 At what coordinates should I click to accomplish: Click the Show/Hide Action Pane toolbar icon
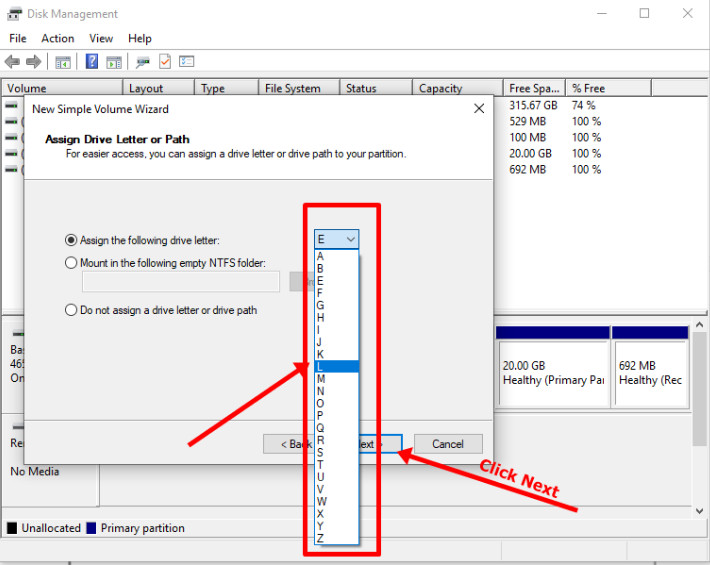114,62
